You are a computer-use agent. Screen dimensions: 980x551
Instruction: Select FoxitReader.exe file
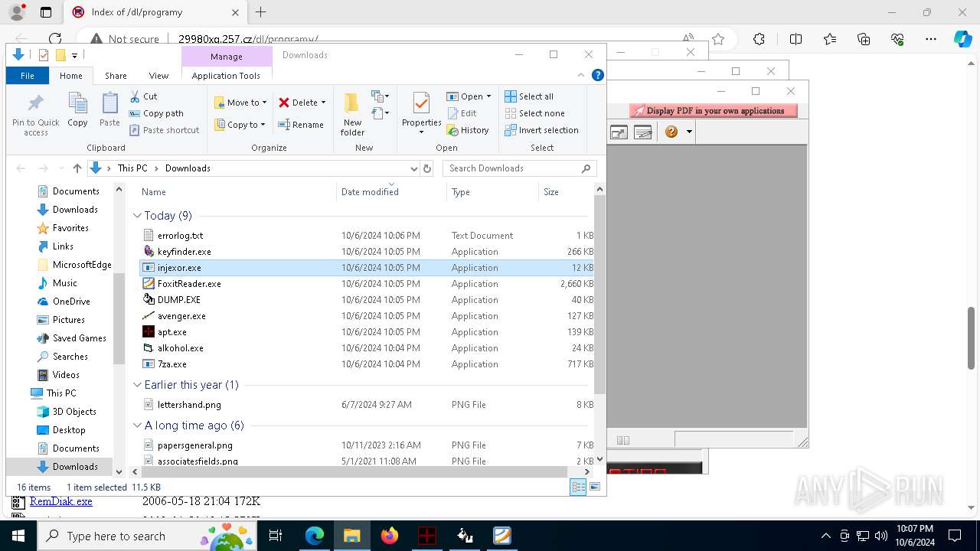click(x=189, y=284)
